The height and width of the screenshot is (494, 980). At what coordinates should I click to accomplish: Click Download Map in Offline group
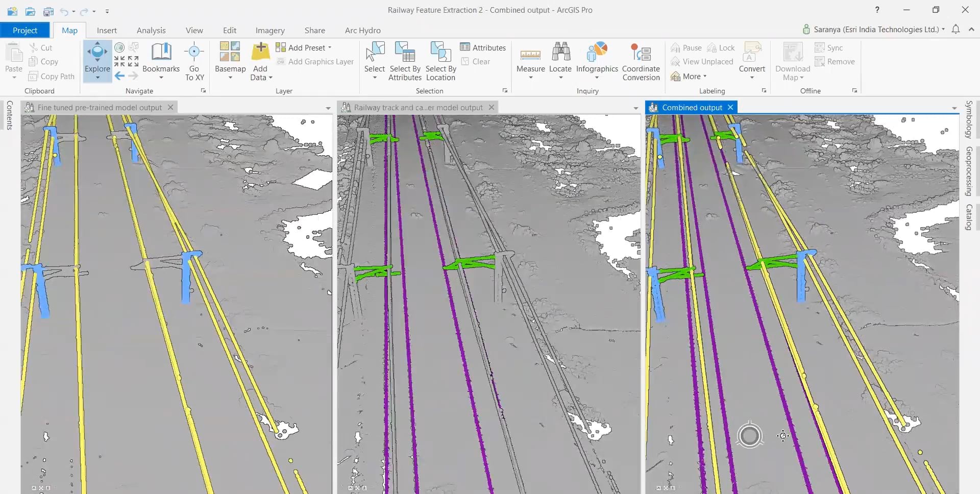tap(792, 60)
